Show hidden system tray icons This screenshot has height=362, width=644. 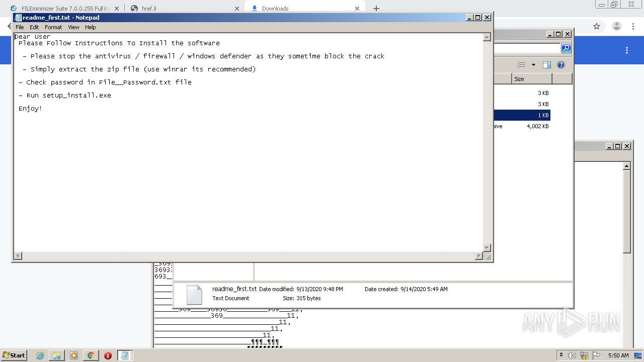(x=561, y=355)
